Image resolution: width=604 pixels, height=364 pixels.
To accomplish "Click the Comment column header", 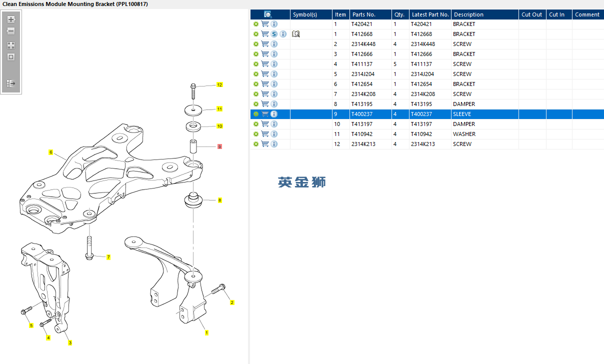I will coord(587,14).
